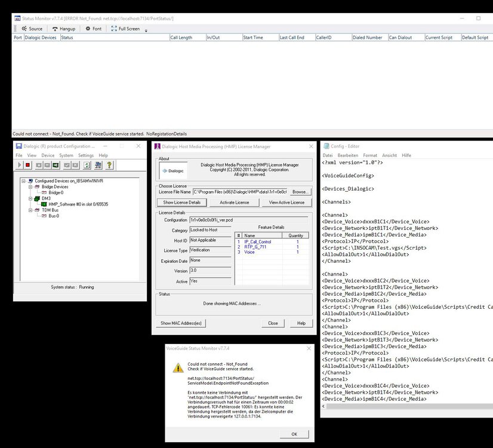The height and width of the screenshot is (448, 493).
Task: Click the red stop icon in Dialogic Configuration toolbar
Action: coord(27,165)
